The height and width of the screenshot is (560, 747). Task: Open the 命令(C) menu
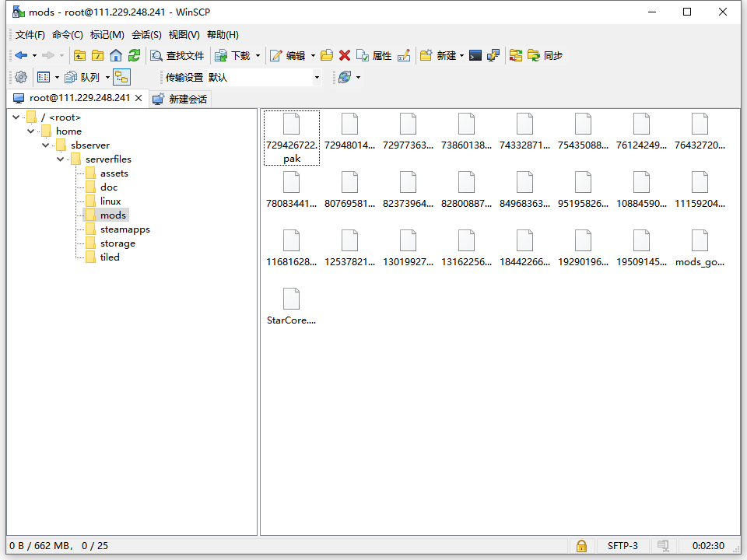[x=68, y=35]
